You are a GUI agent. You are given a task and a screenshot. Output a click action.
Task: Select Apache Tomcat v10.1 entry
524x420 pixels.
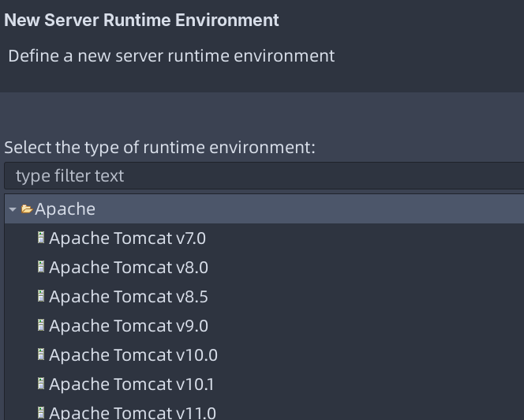point(132,384)
